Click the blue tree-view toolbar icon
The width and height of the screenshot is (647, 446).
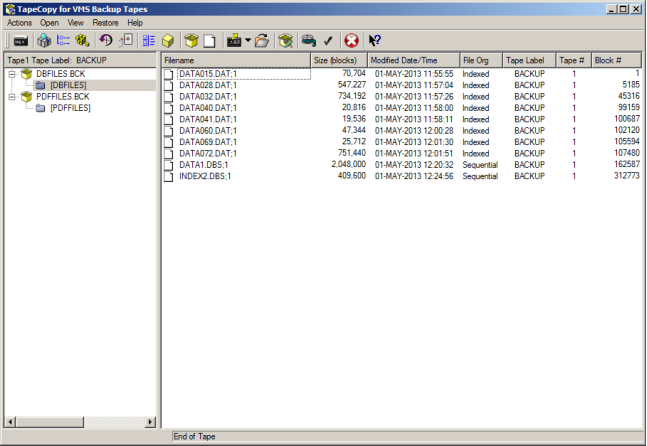pyautogui.click(x=63, y=40)
